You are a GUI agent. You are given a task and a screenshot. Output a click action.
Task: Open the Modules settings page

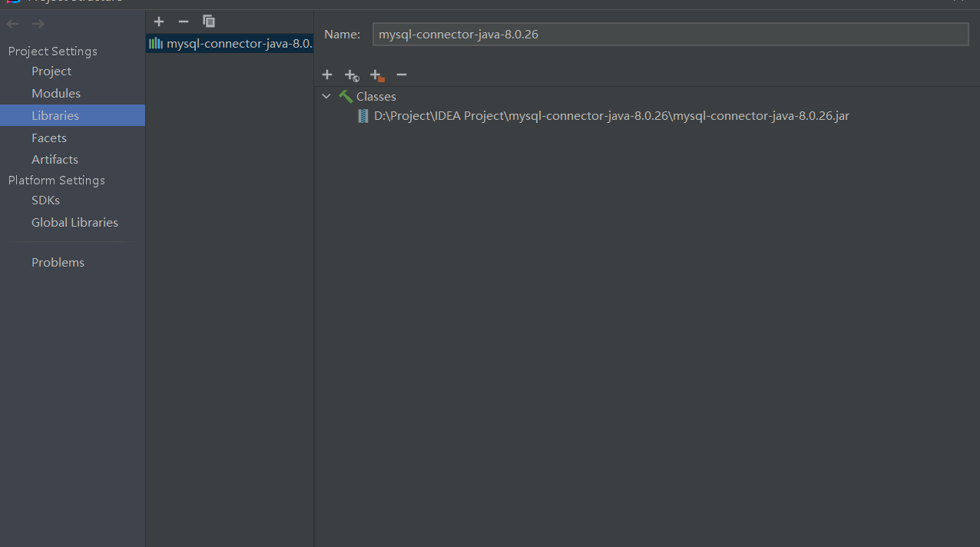point(56,93)
